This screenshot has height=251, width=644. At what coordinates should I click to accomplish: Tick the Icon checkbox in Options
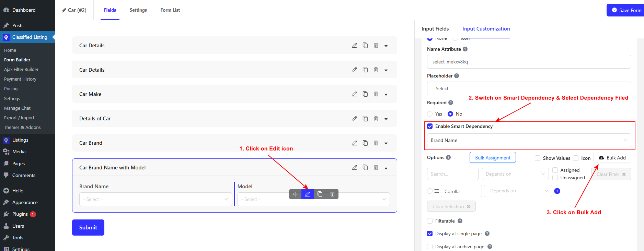tap(576, 158)
